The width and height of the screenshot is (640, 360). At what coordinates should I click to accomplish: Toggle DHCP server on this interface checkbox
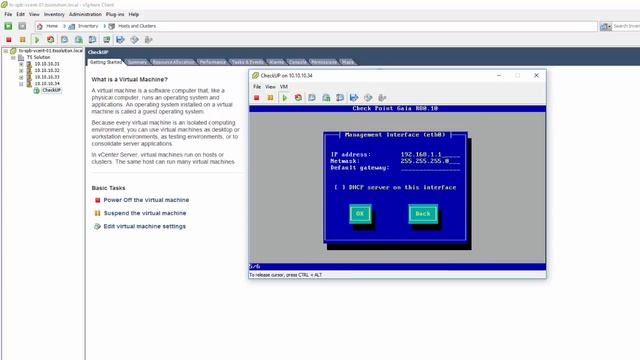pos(340,187)
